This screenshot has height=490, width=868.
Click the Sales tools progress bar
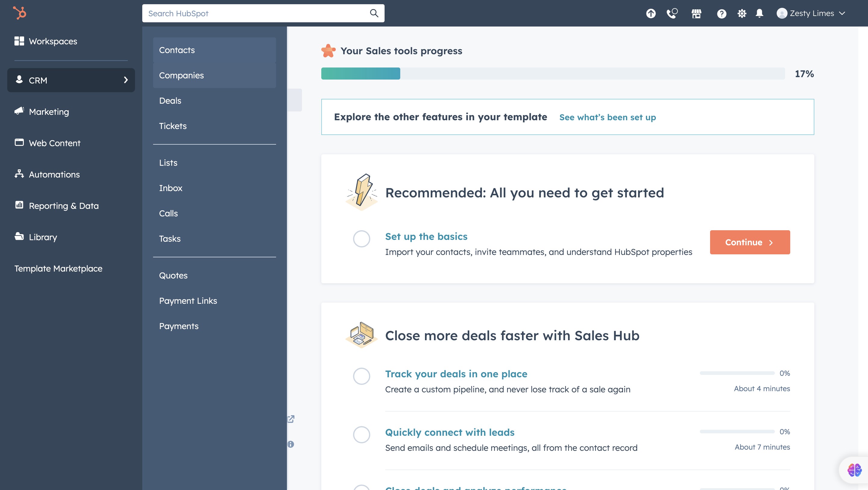coord(553,74)
